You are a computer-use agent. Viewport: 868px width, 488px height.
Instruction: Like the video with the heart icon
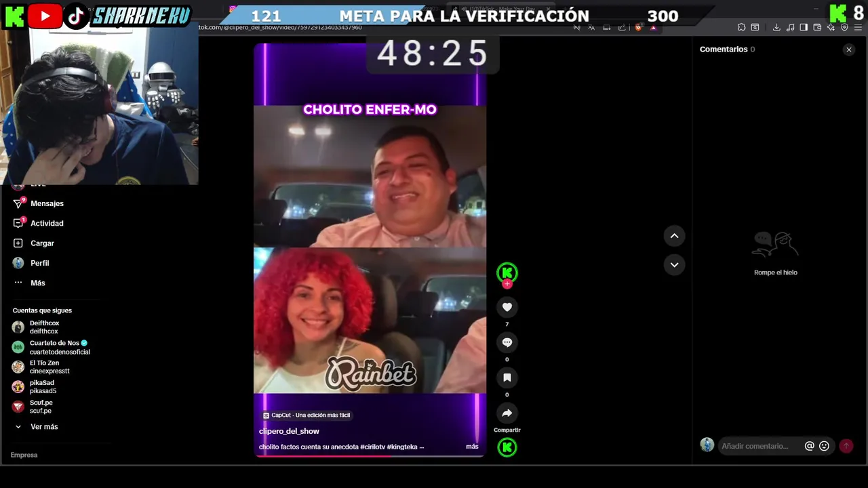pos(507,307)
